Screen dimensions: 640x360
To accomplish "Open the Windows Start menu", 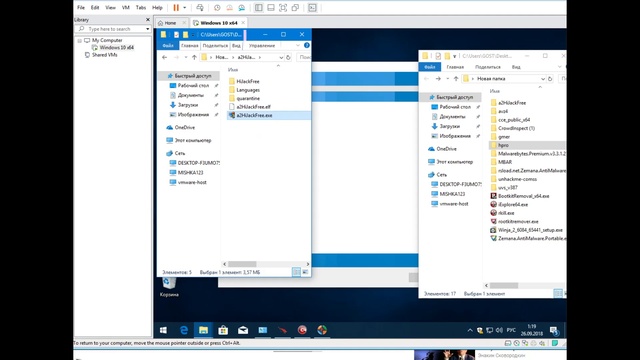I will point(163,330).
